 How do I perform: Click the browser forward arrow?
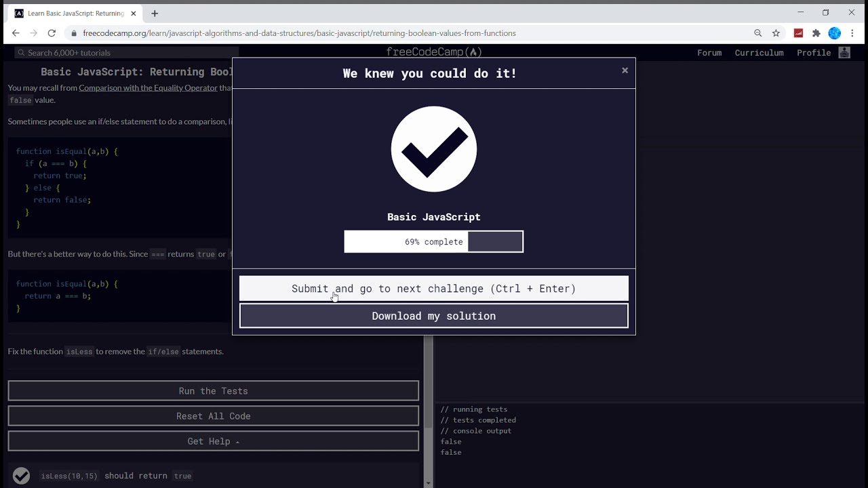tap(33, 33)
